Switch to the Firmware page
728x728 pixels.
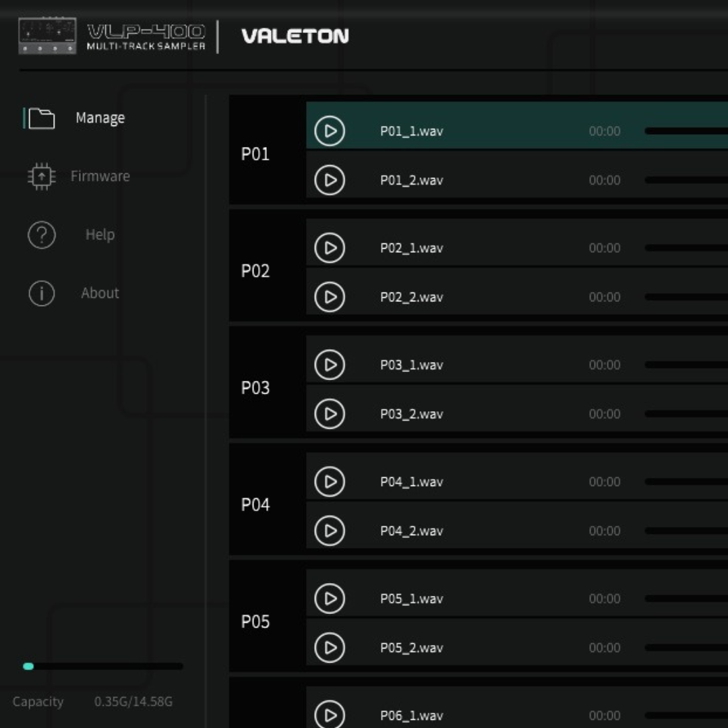(100, 177)
